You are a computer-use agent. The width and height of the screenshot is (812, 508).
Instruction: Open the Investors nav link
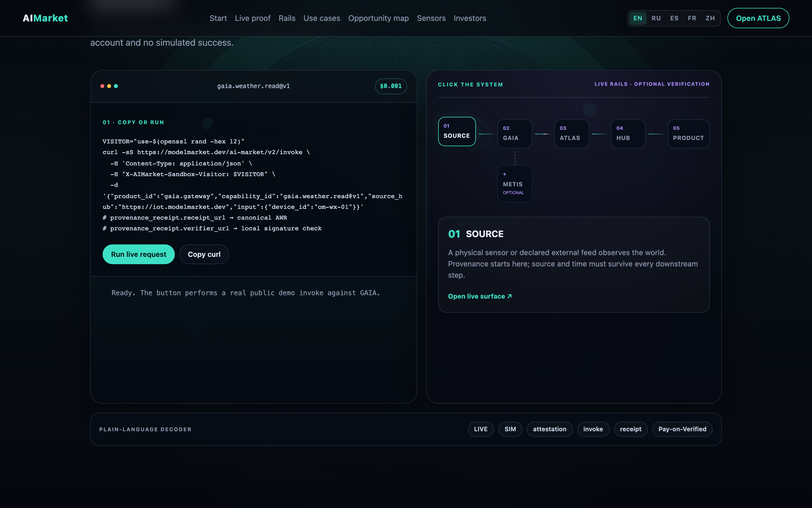click(x=470, y=18)
